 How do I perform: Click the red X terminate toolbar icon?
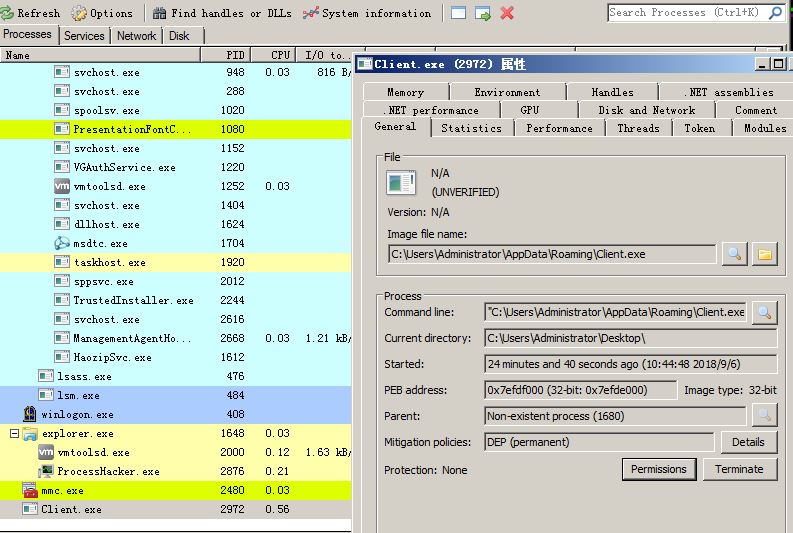coord(507,13)
